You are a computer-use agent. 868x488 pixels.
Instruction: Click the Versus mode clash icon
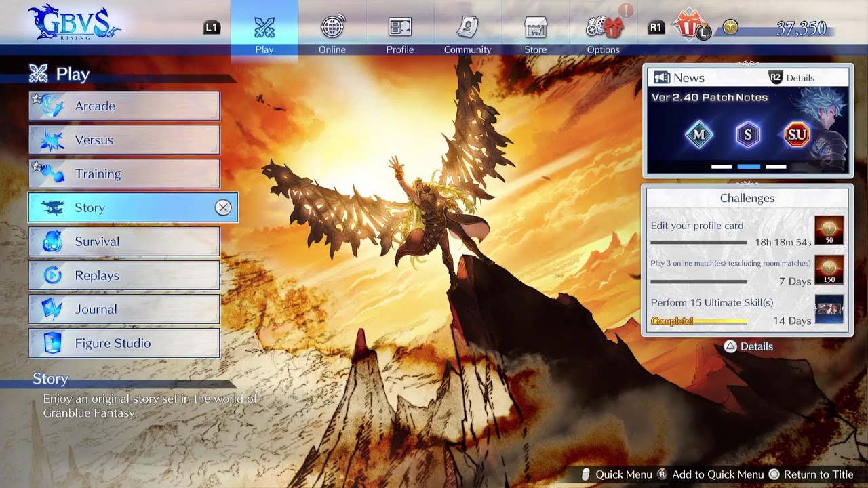52,140
